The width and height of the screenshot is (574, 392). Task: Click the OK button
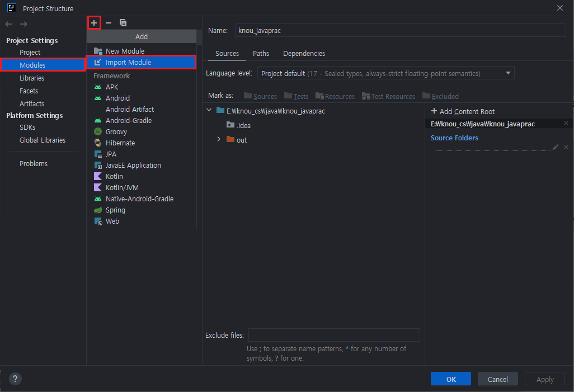coord(451,379)
